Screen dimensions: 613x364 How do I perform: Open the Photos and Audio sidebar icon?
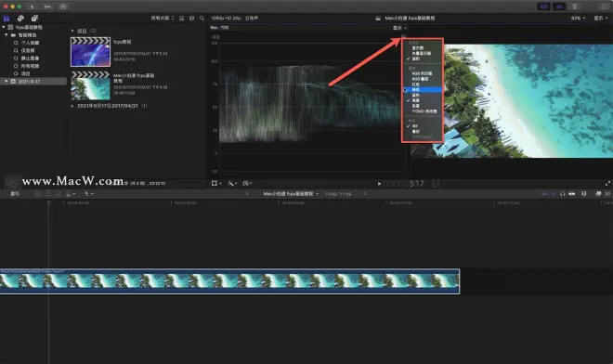coord(20,19)
